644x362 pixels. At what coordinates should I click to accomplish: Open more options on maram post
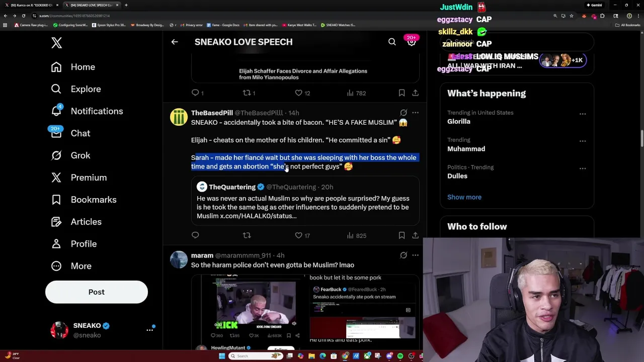[x=415, y=255]
